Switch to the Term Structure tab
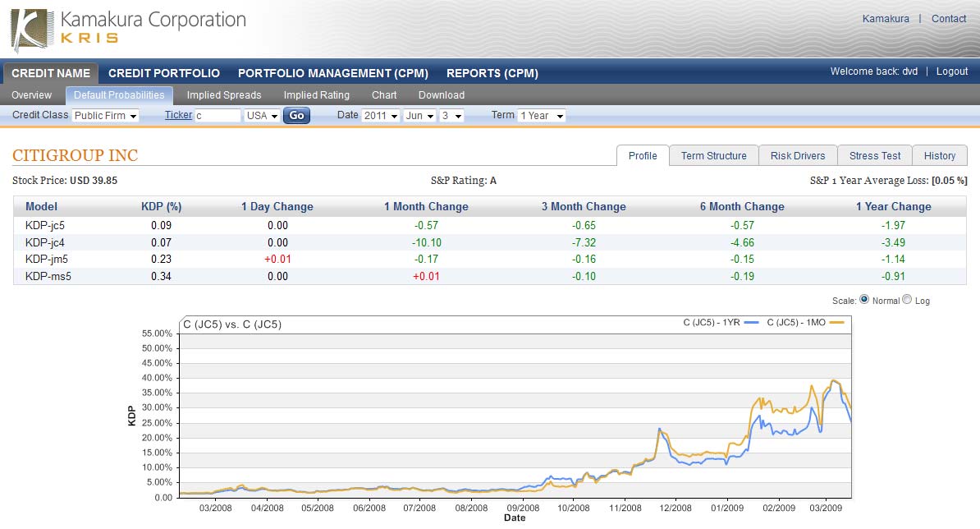The height and width of the screenshot is (529, 980). 714,156
